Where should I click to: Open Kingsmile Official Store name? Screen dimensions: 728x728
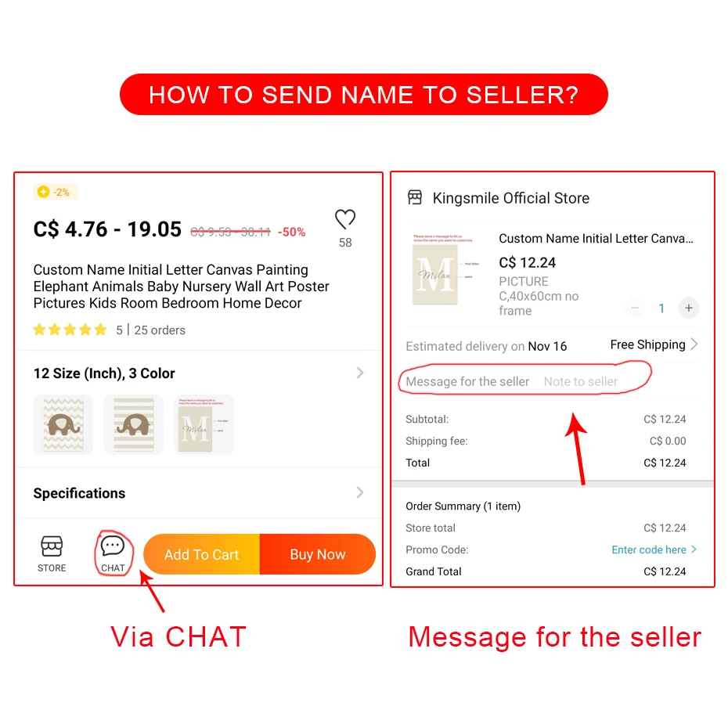(x=510, y=198)
